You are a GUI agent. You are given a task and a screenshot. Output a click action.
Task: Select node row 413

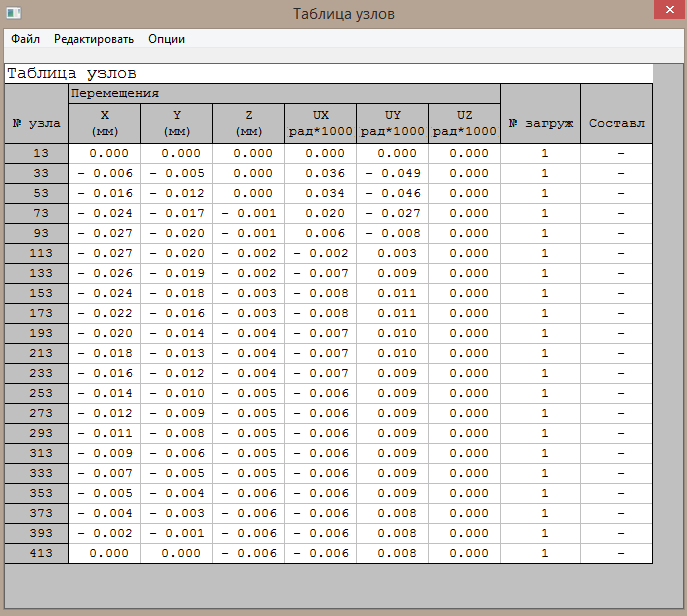click(x=36, y=553)
